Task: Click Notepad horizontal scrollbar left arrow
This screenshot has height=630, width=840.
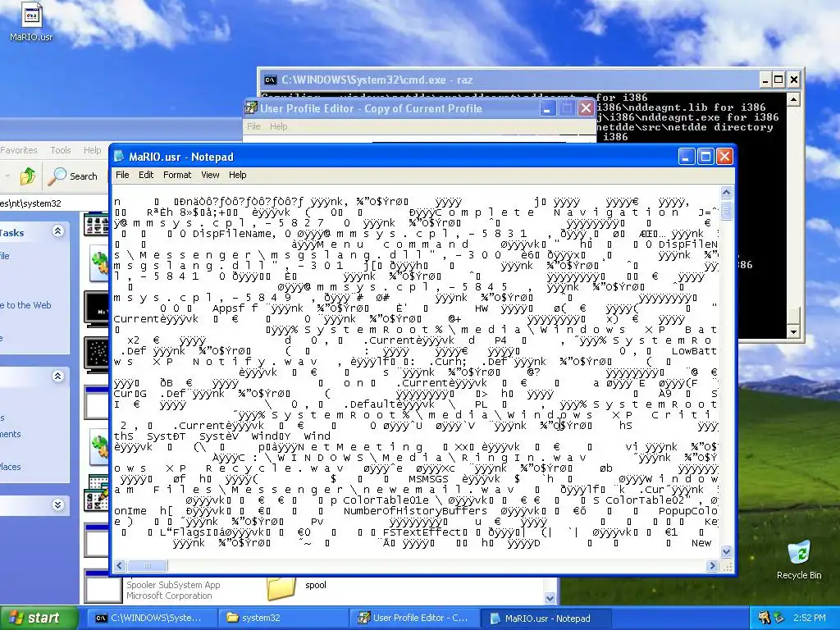Action: 120,566
